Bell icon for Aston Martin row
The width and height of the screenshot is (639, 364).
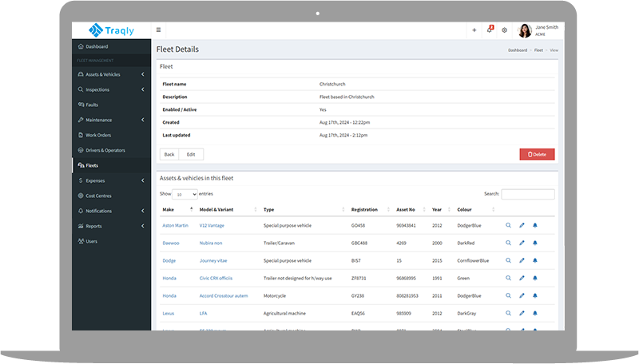click(535, 225)
